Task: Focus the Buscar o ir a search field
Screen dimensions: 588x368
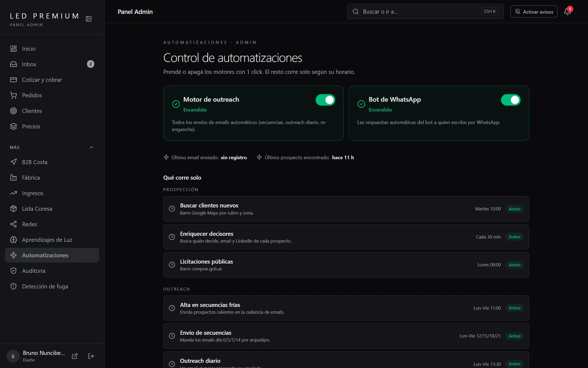Action: coord(425,11)
